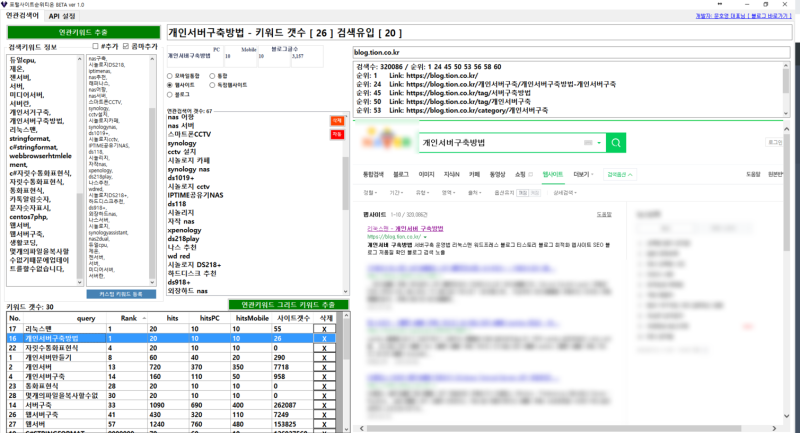The height and width of the screenshot is (433, 800).
Task: Select 'xpenology' in related keywords list
Action: [185, 230]
